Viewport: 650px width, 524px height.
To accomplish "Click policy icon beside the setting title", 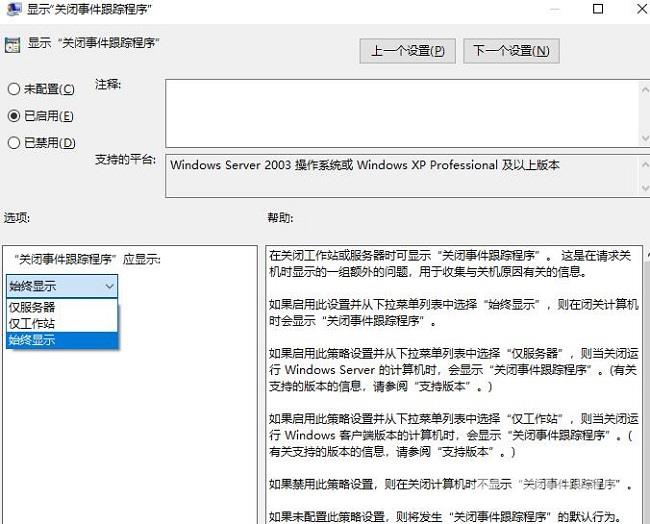I will tap(12, 44).
